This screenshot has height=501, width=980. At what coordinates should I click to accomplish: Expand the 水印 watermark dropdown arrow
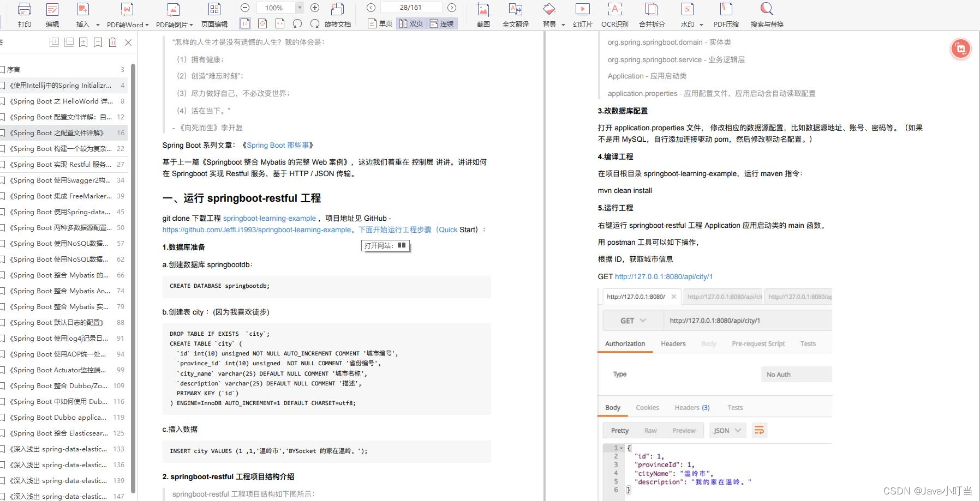(701, 25)
